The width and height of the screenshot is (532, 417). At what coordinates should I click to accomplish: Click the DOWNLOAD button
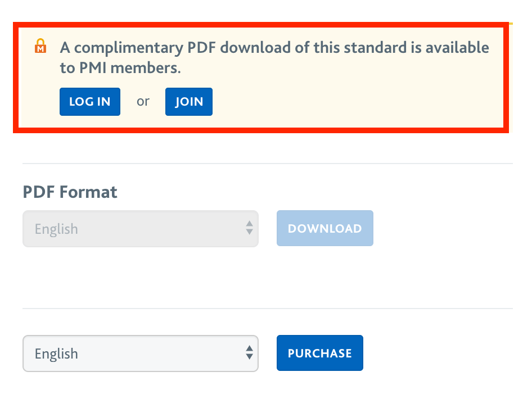coord(324,228)
